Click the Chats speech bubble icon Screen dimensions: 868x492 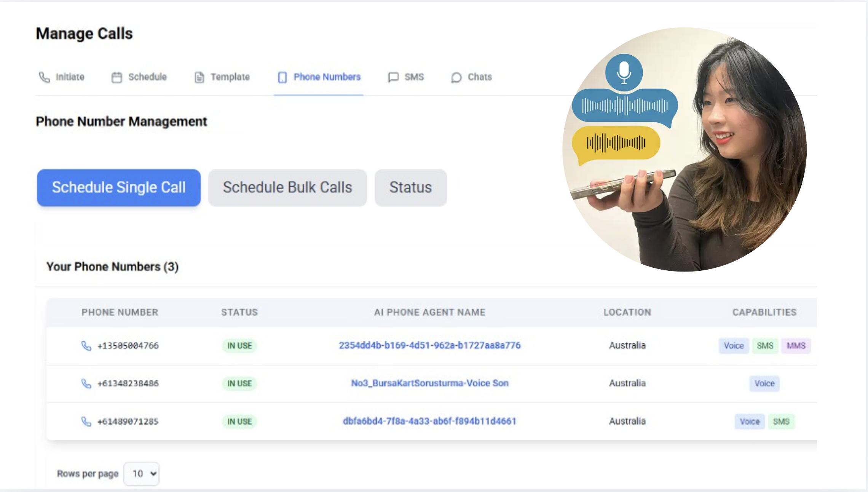click(x=456, y=77)
